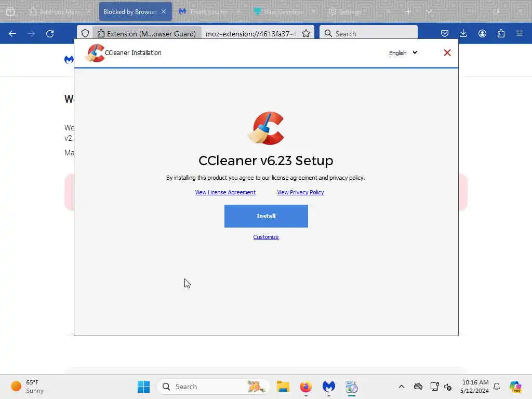Open the list all tabs chevron

[x=429, y=11]
